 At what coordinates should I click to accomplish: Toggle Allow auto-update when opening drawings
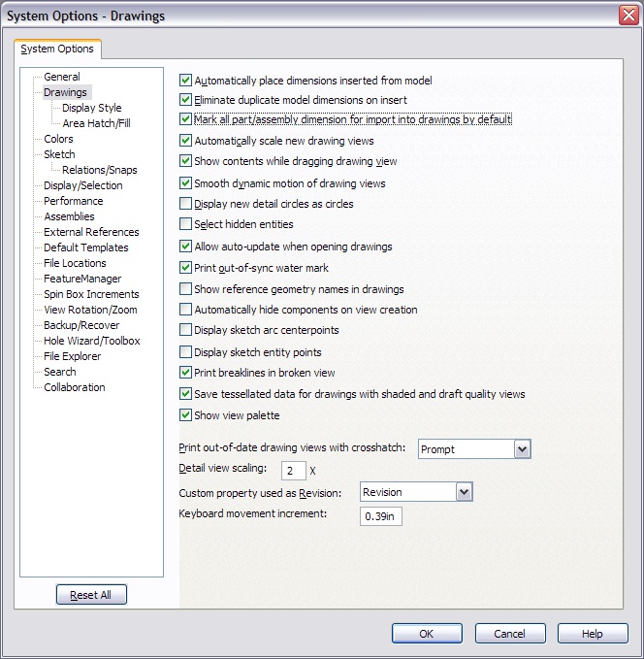tap(185, 247)
